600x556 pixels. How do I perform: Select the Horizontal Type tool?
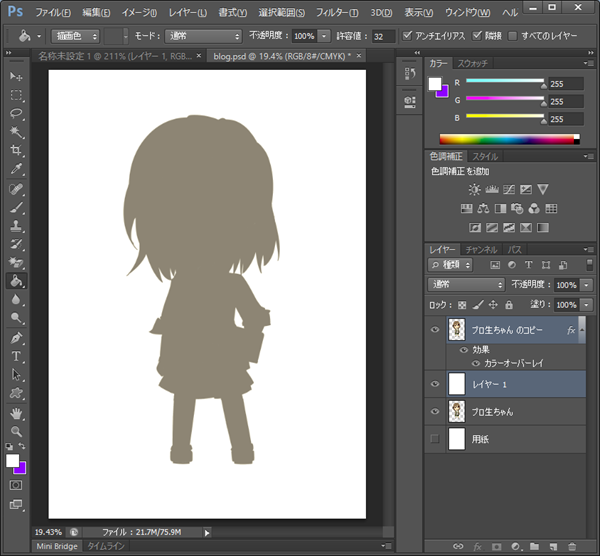(x=16, y=356)
